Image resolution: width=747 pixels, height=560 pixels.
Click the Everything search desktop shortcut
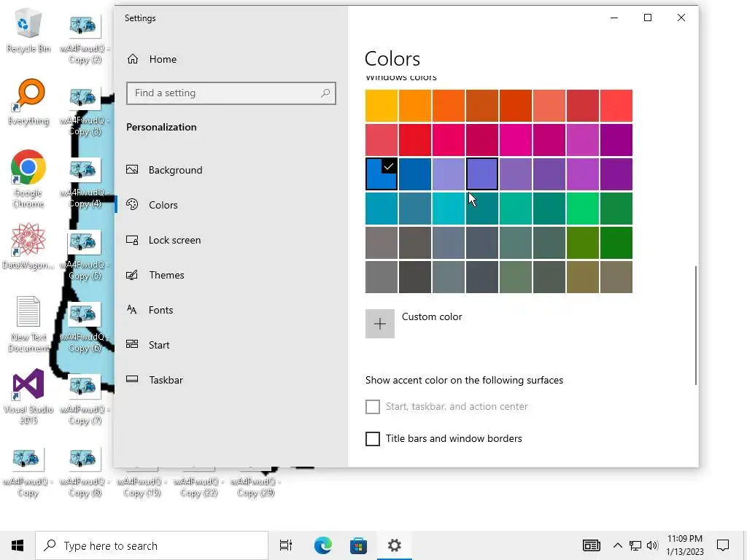click(28, 102)
